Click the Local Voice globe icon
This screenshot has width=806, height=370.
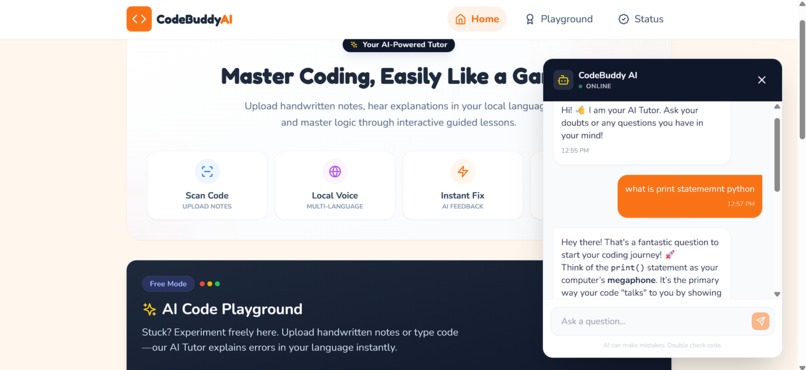pyautogui.click(x=335, y=172)
